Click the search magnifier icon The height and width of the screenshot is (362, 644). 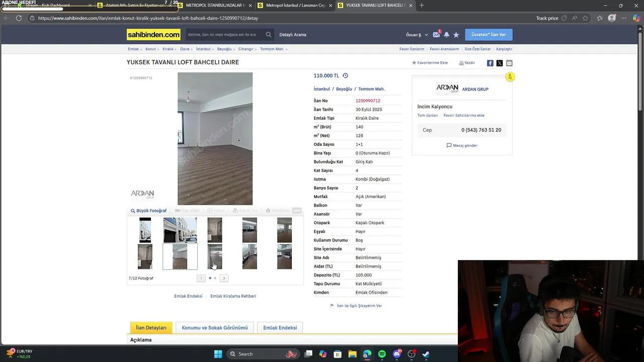coord(268,35)
